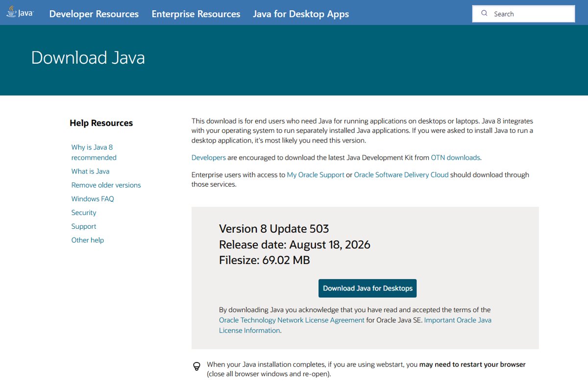Screen dimensions: 588x387
Task: Click Download Java for Desktops button
Action: pyautogui.click(x=367, y=288)
